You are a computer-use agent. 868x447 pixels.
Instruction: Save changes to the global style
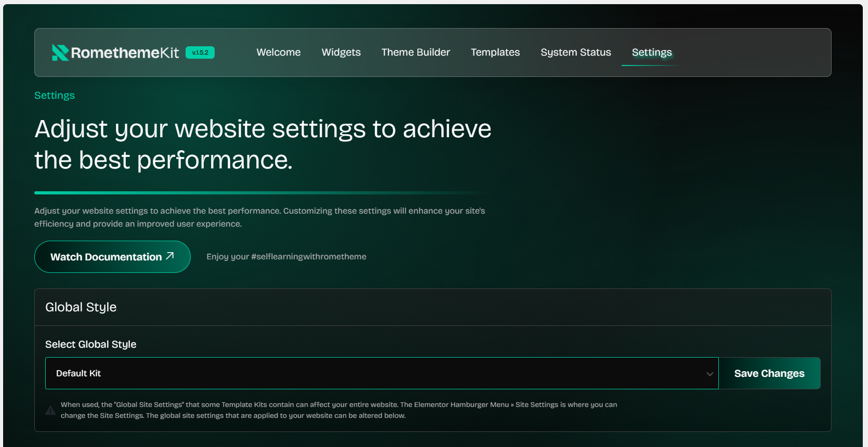point(769,373)
